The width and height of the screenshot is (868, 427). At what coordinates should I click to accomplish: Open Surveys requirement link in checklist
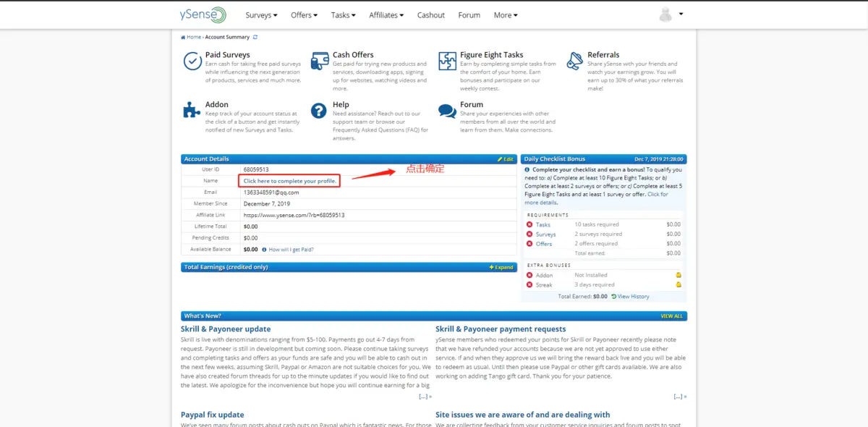tap(546, 234)
